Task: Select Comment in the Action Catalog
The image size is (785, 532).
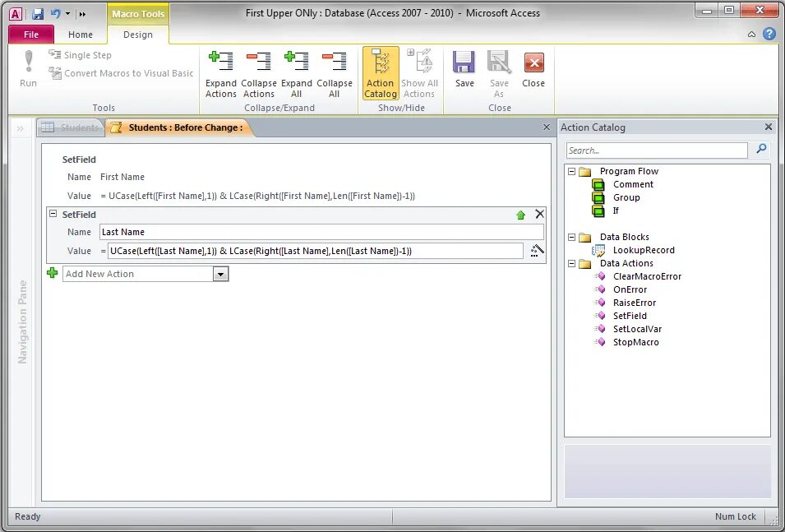Action: coord(633,184)
